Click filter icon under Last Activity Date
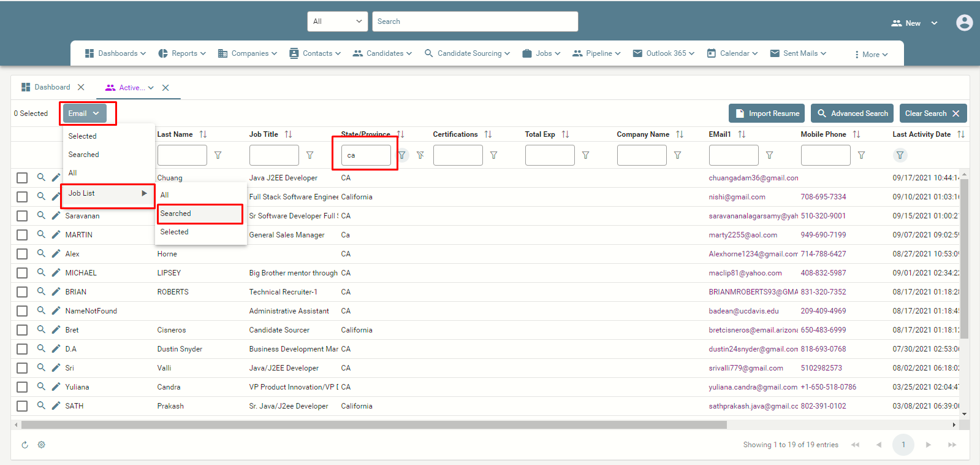 pyautogui.click(x=900, y=155)
